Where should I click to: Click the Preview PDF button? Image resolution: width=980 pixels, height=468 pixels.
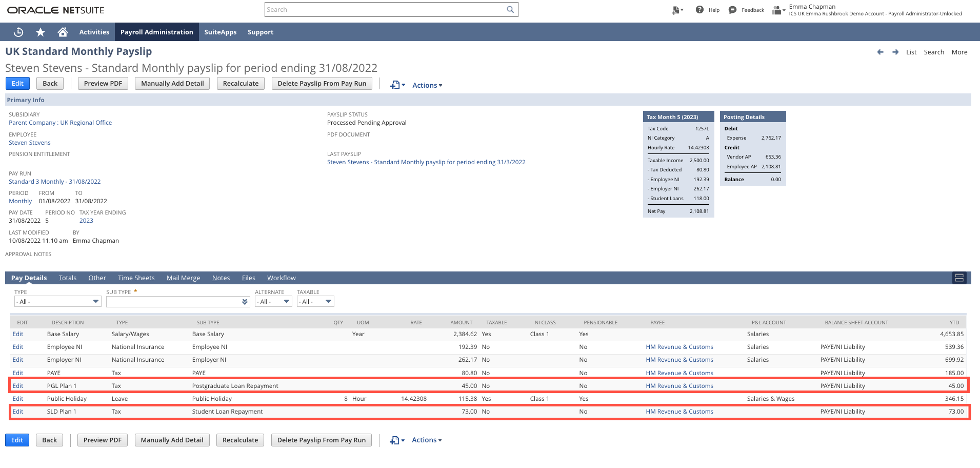point(103,83)
